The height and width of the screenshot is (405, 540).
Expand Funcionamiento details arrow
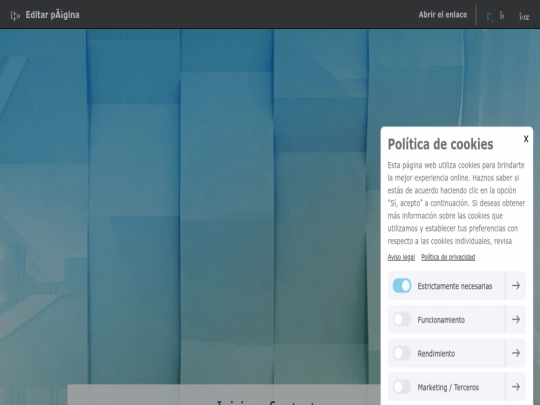coord(516,319)
